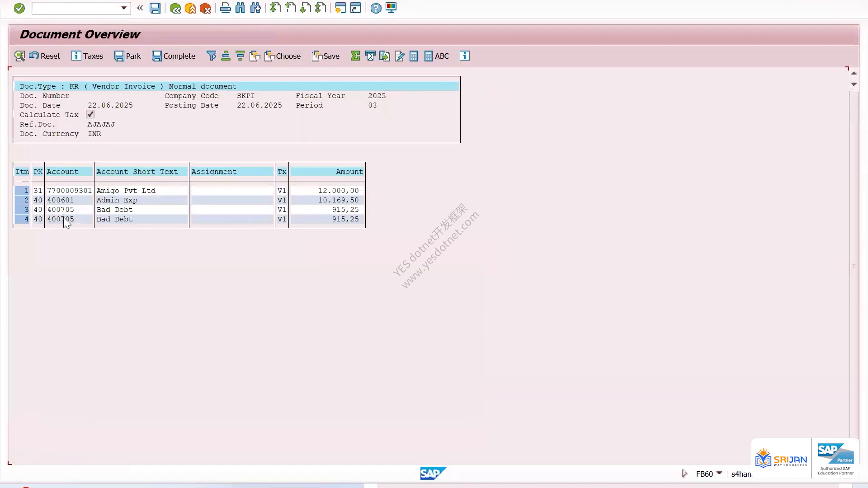
Task: Go to Last Page icon
Action: (321, 8)
